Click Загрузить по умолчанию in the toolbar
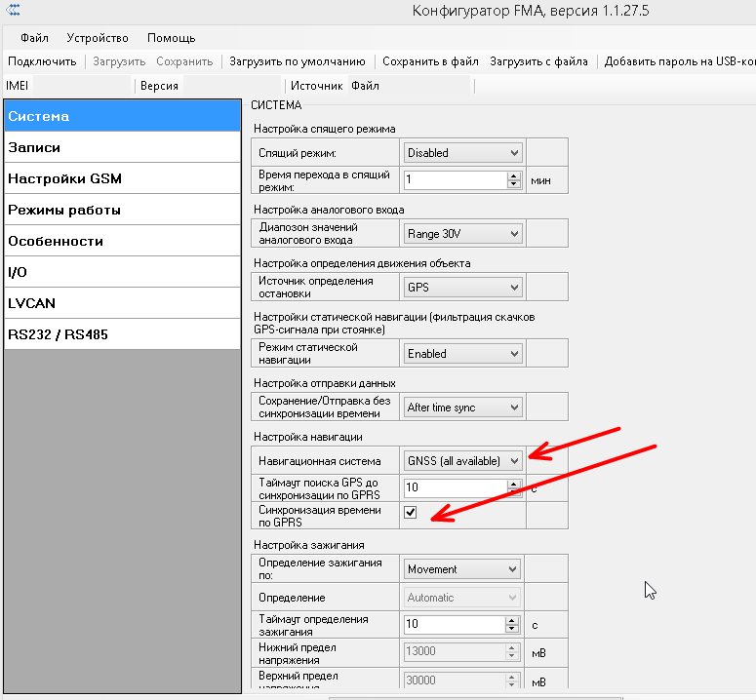Screen dimensions: 756x700 pos(298,61)
